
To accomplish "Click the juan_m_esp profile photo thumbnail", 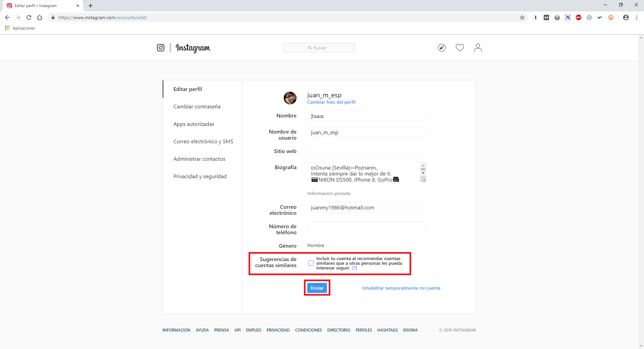I will pyautogui.click(x=290, y=98).
